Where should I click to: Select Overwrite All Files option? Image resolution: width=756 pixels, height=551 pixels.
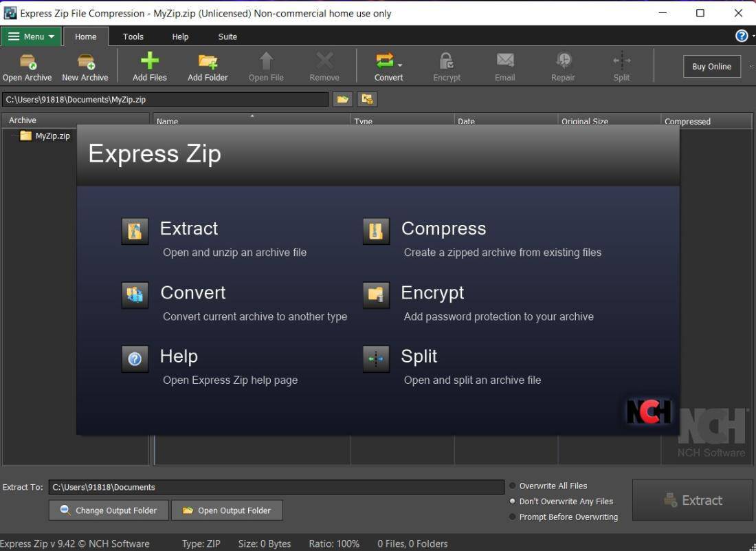[x=512, y=486]
